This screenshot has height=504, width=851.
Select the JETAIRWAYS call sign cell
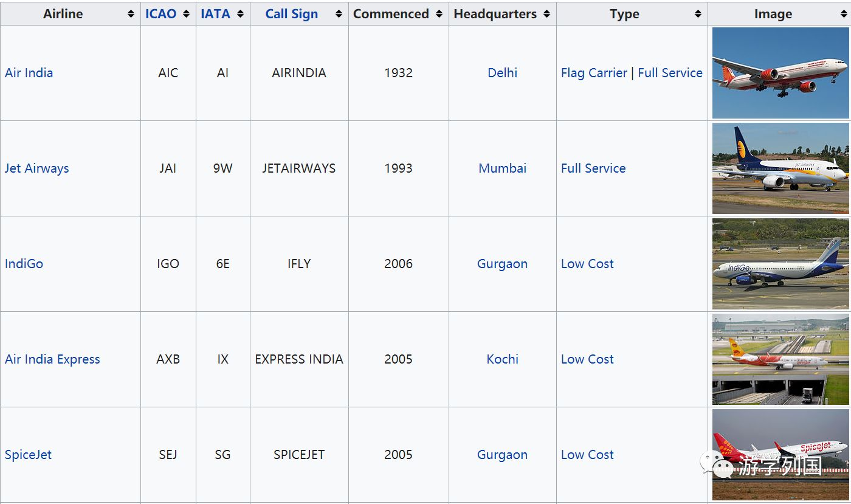pos(299,168)
